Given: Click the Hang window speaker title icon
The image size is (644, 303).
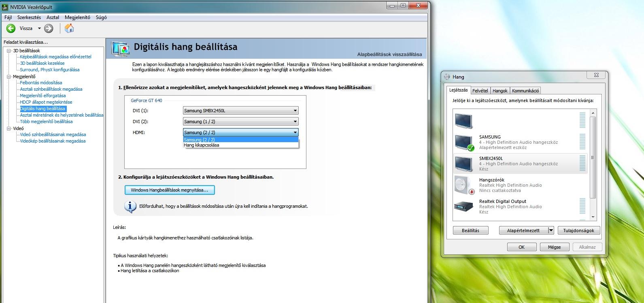Looking at the screenshot, I should (x=447, y=77).
